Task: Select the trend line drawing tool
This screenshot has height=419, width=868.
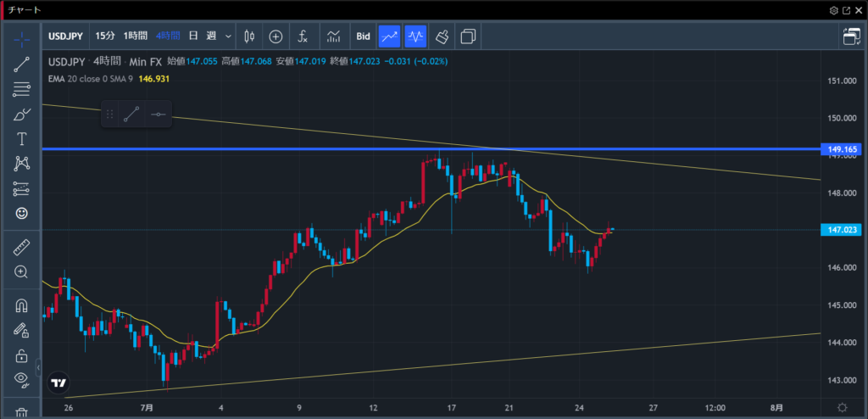Action: coord(21,64)
